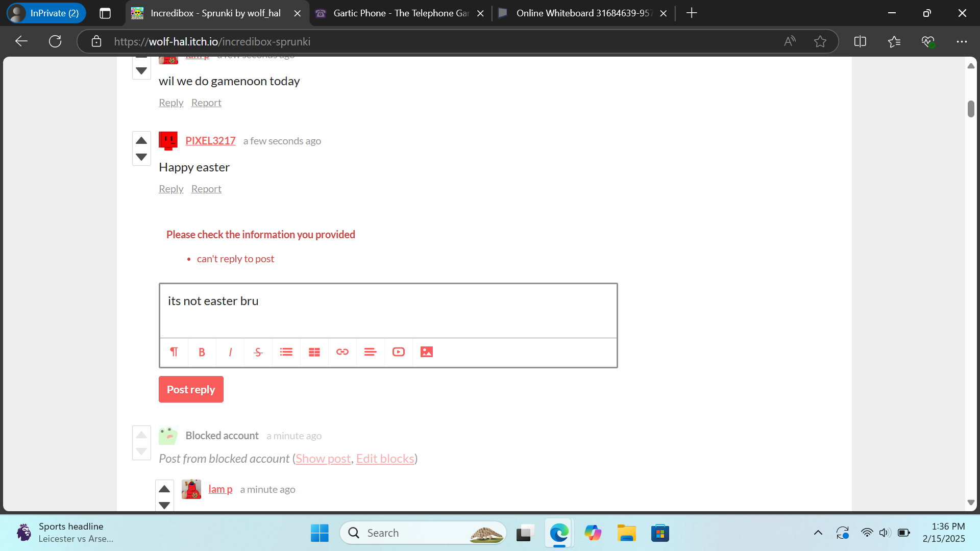Viewport: 980px width, 551px height.
Task: Open the Windows Start menu
Action: point(320,533)
